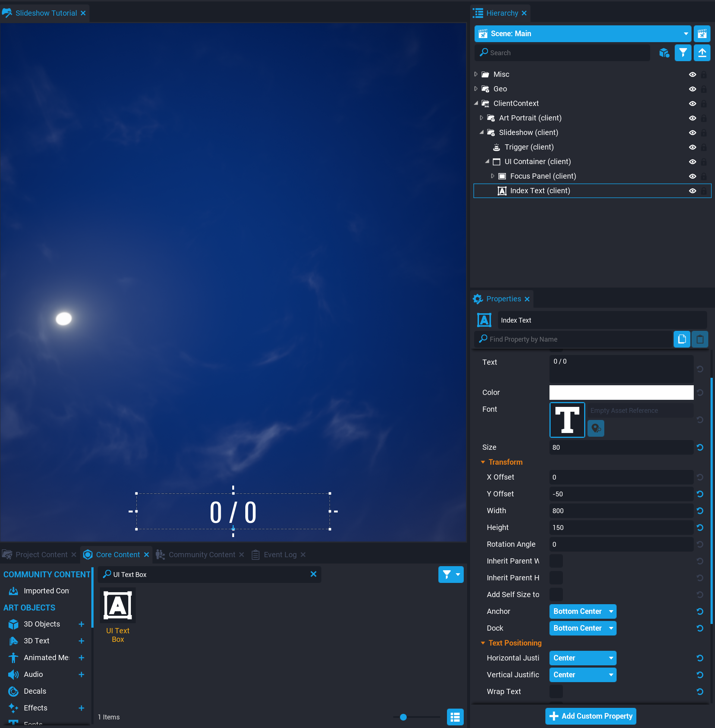Click the paste properties clipboard icon

coord(700,339)
